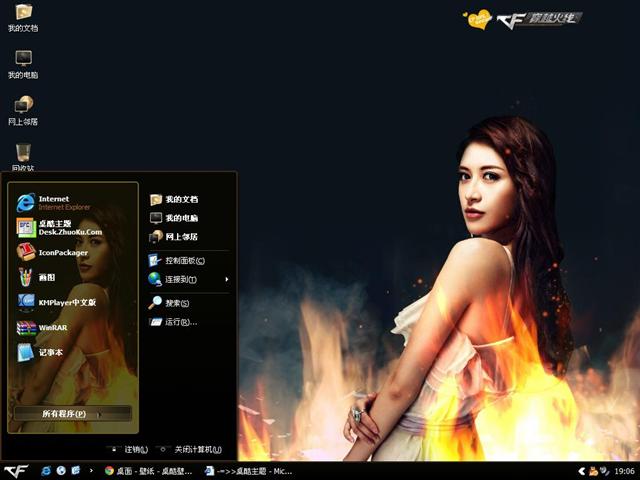640x480 pixels.
Task: Click 关闭计算机(U) shut down button
Action: [x=191, y=449]
